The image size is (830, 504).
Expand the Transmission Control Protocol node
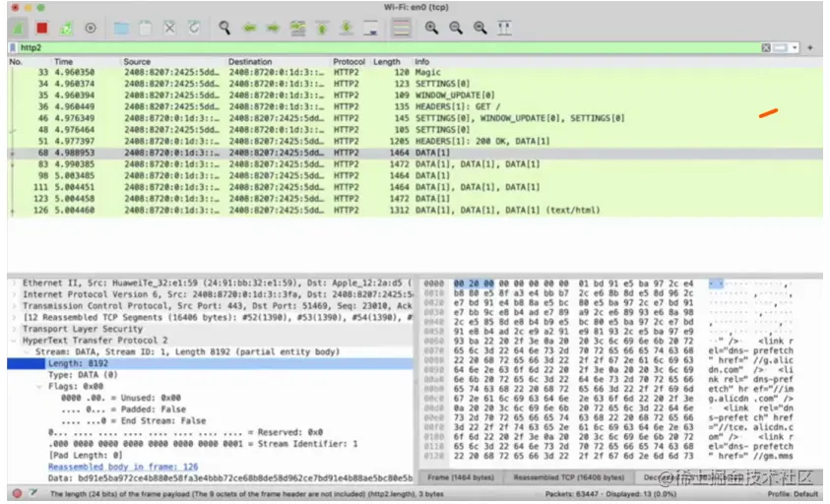pos(15,306)
